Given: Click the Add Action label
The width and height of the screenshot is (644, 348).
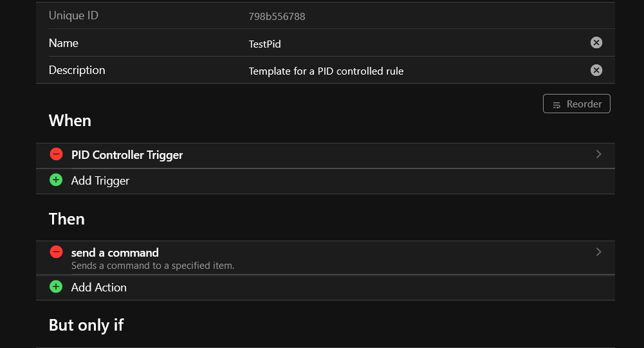Looking at the screenshot, I should pos(99,288).
